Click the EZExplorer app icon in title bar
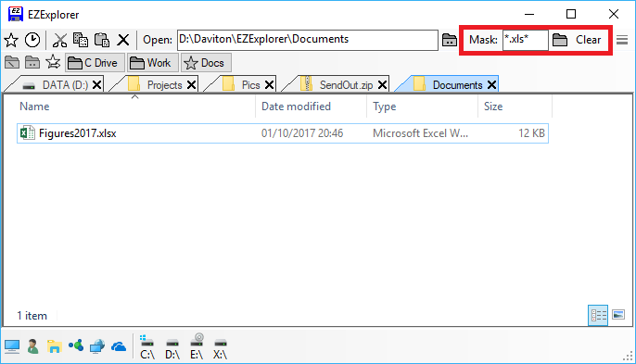 16,14
